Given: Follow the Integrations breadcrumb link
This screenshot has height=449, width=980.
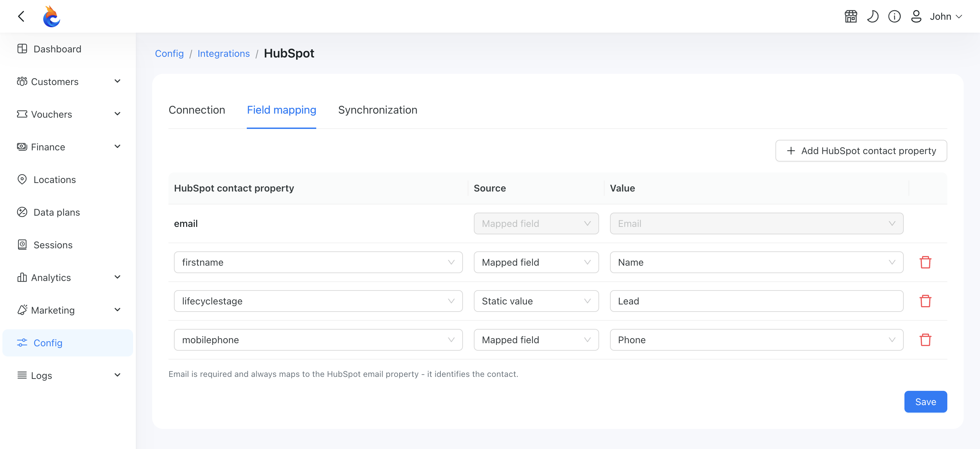Looking at the screenshot, I should [x=224, y=54].
